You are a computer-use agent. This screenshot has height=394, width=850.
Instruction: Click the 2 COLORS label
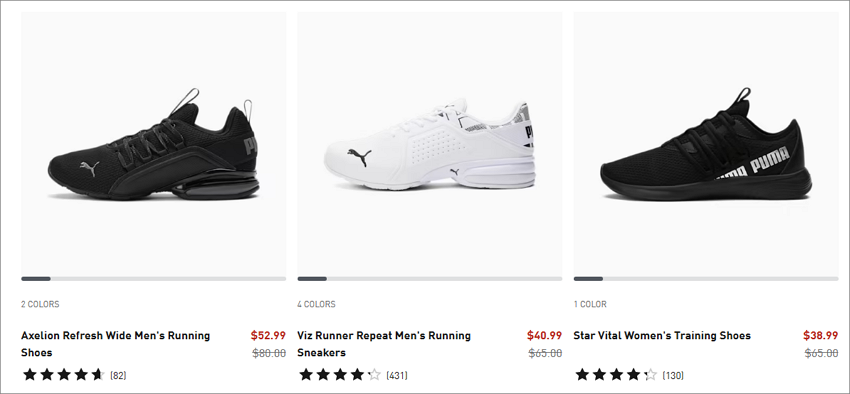[40, 304]
